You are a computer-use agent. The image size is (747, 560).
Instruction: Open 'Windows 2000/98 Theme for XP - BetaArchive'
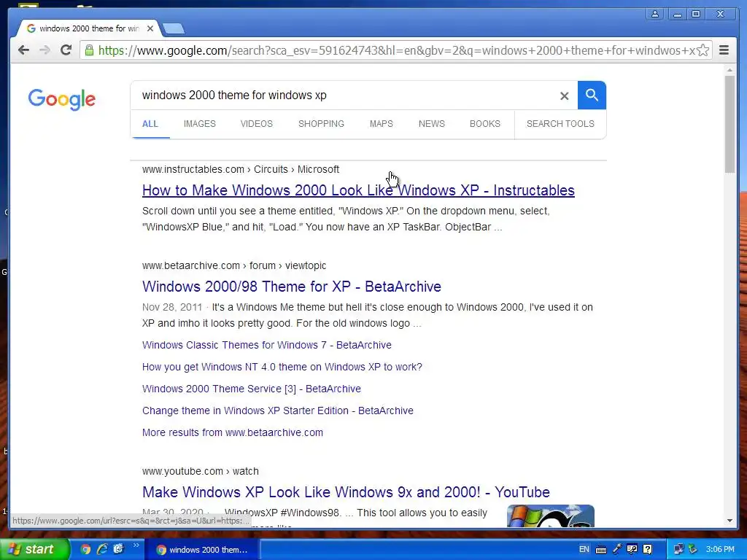tap(292, 287)
